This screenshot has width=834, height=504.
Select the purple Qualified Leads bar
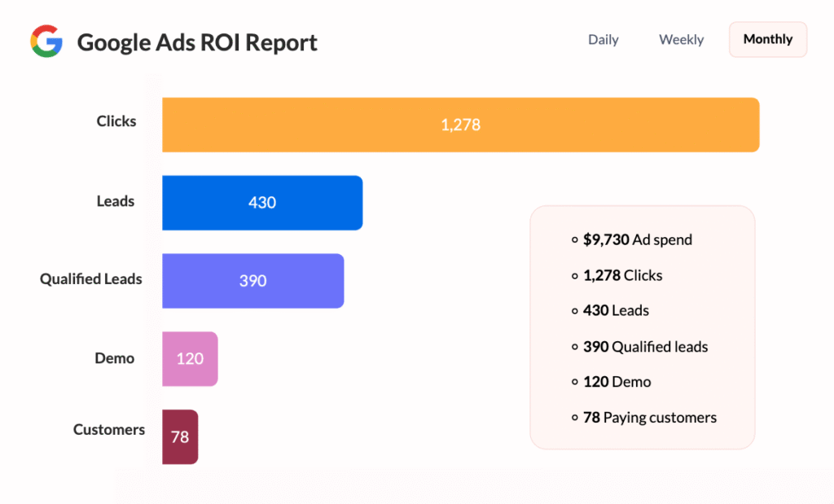click(252, 281)
